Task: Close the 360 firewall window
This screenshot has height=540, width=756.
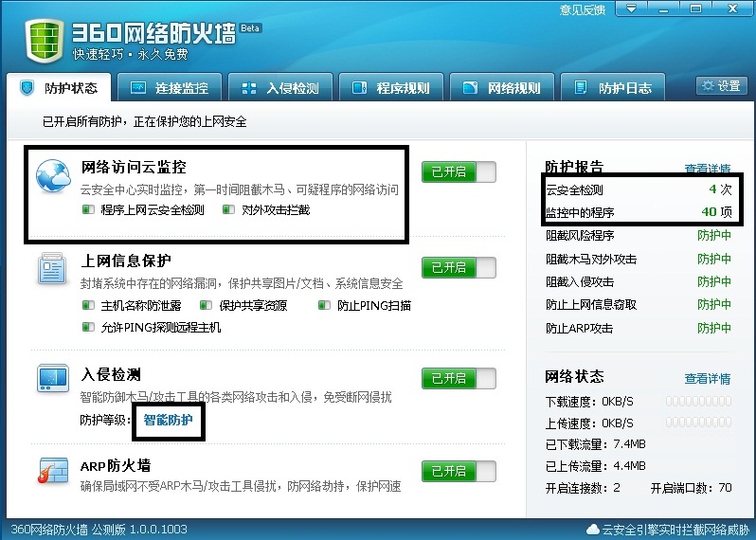Action: [733, 9]
